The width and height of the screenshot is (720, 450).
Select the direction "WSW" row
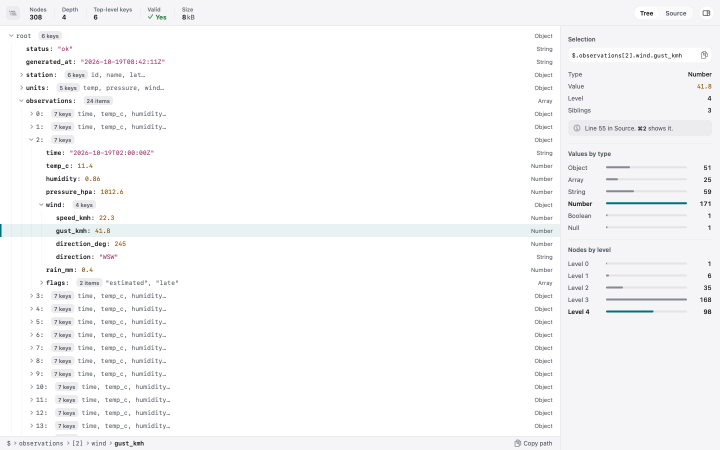click(280, 257)
